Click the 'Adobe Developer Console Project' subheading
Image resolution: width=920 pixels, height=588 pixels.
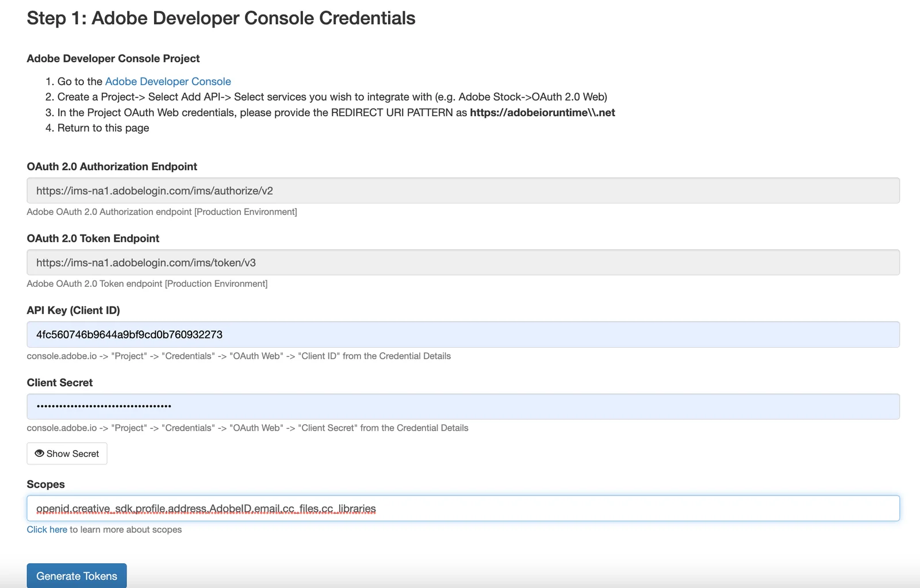(113, 59)
